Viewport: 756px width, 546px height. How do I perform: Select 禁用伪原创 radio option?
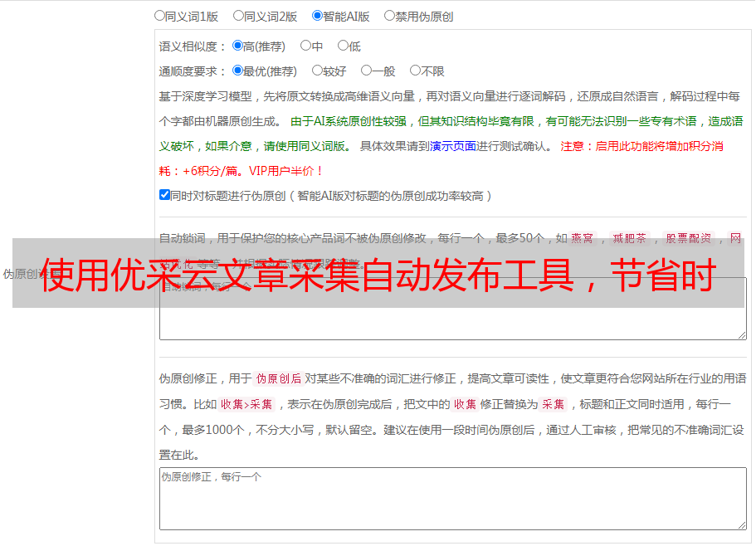coord(389,16)
